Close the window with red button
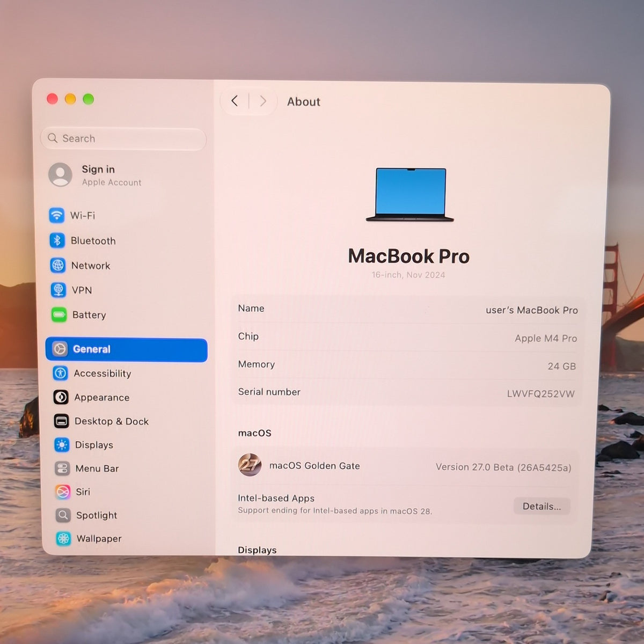644x644 pixels. pos(52,99)
